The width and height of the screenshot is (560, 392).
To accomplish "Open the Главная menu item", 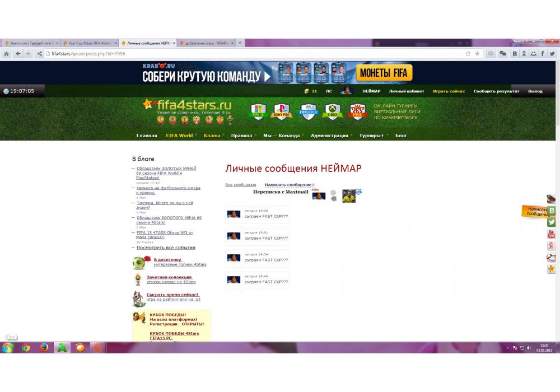I will (147, 136).
